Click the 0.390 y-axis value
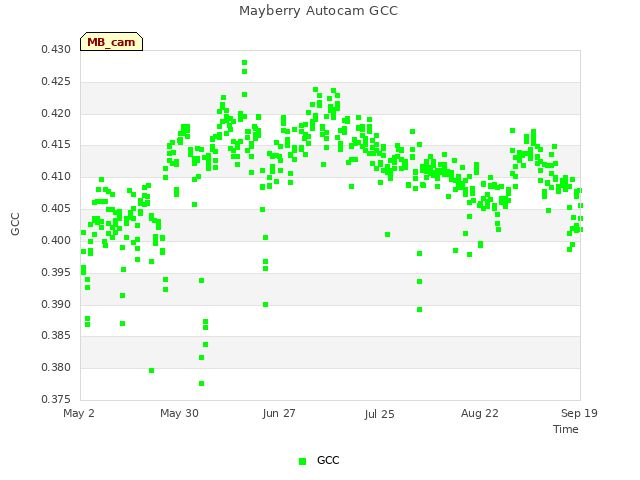 tap(56, 304)
